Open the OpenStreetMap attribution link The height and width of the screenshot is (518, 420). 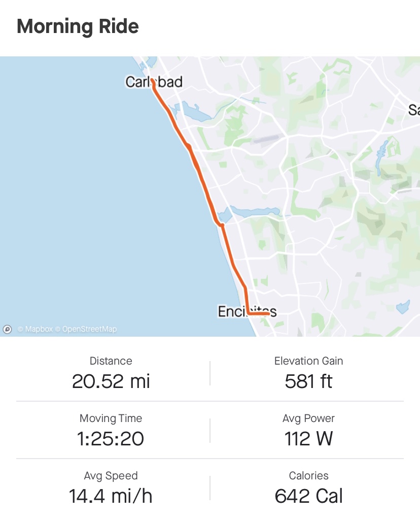click(86, 329)
